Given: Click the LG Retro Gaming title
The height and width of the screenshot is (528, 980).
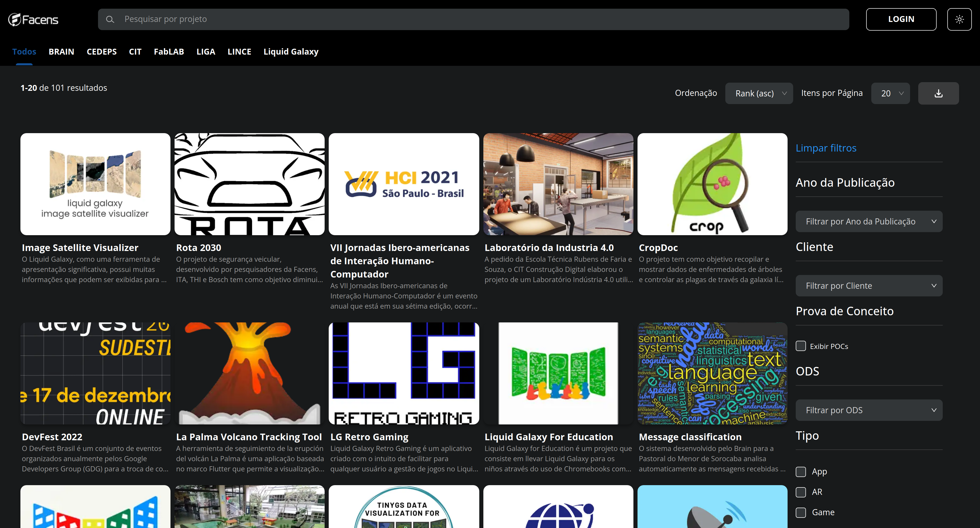Looking at the screenshot, I should (369, 437).
